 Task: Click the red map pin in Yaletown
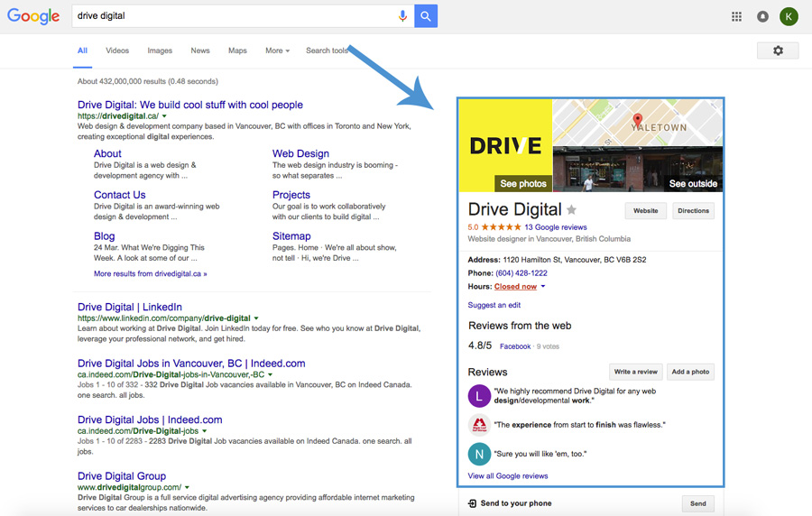(x=638, y=120)
